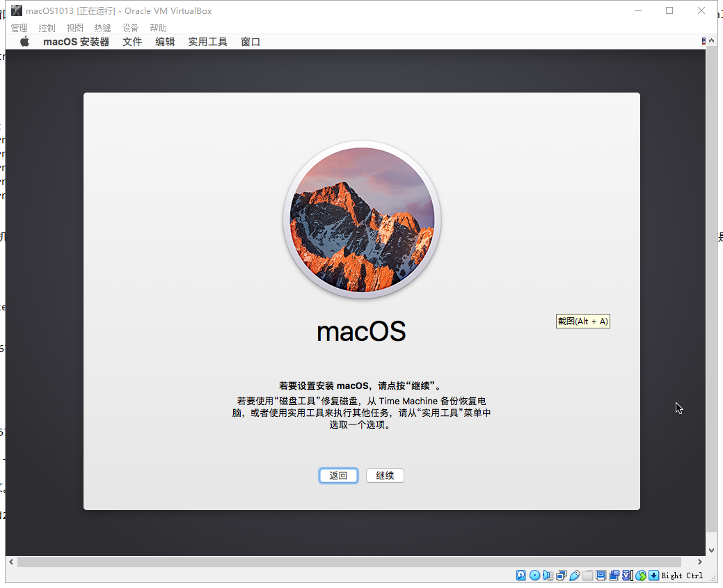The width and height of the screenshot is (723, 588).
Task: Open the 窗口 menu
Action: coord(251,42)
